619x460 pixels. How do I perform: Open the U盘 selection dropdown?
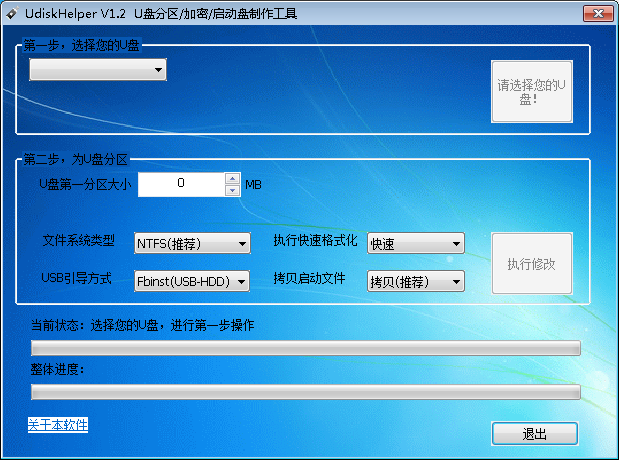click(x=98, y=69)
